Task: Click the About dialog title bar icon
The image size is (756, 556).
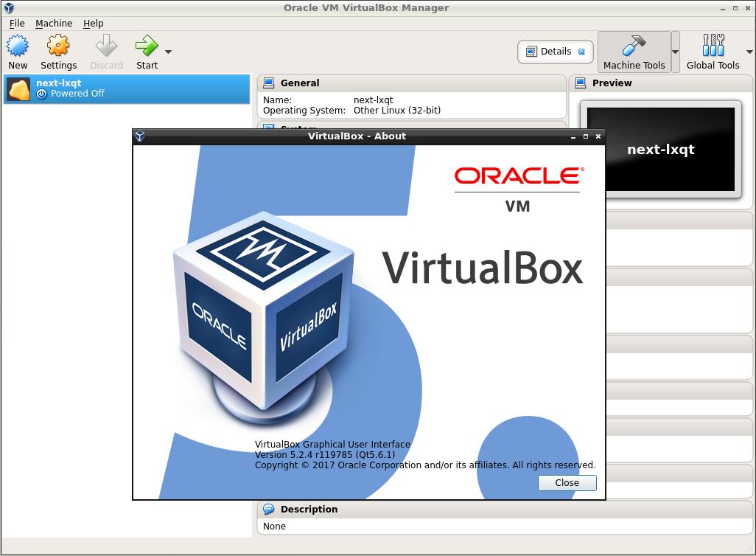Action: click(140, 136)
